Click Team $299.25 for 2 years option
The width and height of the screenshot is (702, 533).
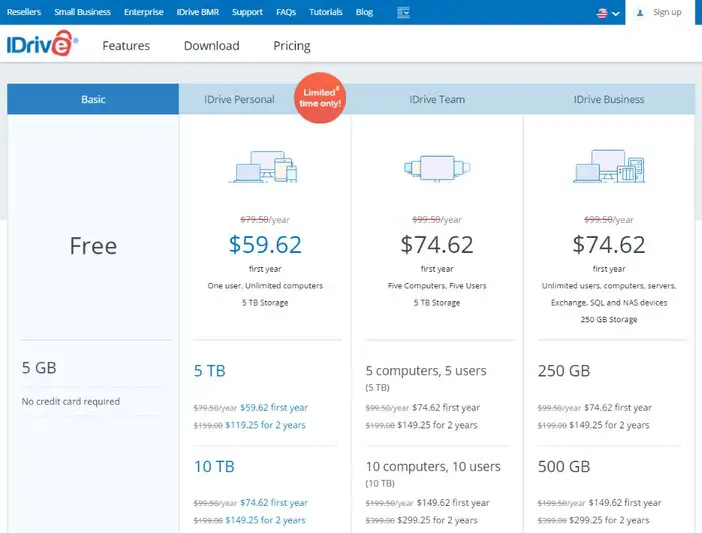(437, 520)
